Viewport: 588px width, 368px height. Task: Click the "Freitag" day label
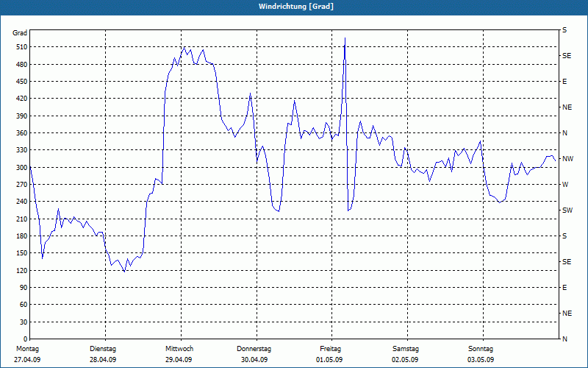(331, 349)
